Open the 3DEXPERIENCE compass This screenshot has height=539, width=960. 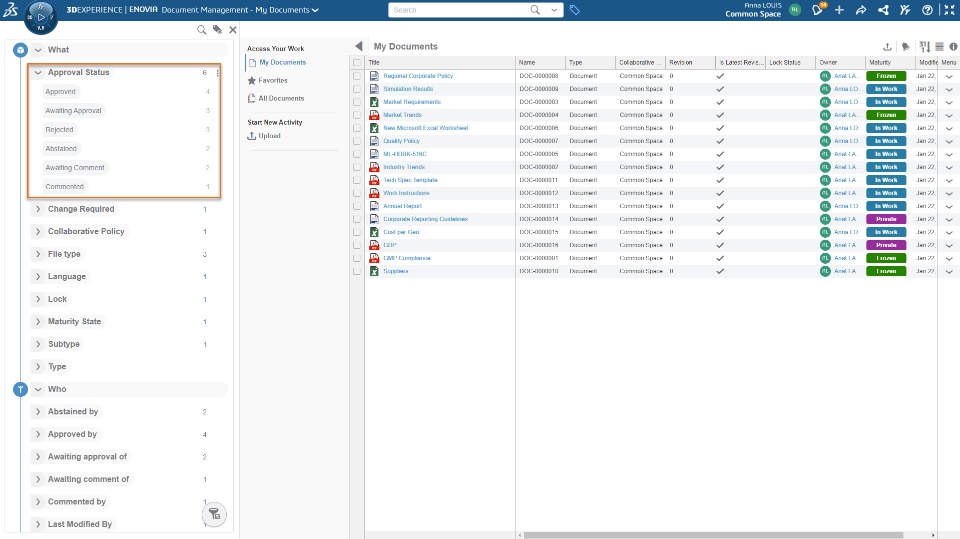click(x=40, y=17)
